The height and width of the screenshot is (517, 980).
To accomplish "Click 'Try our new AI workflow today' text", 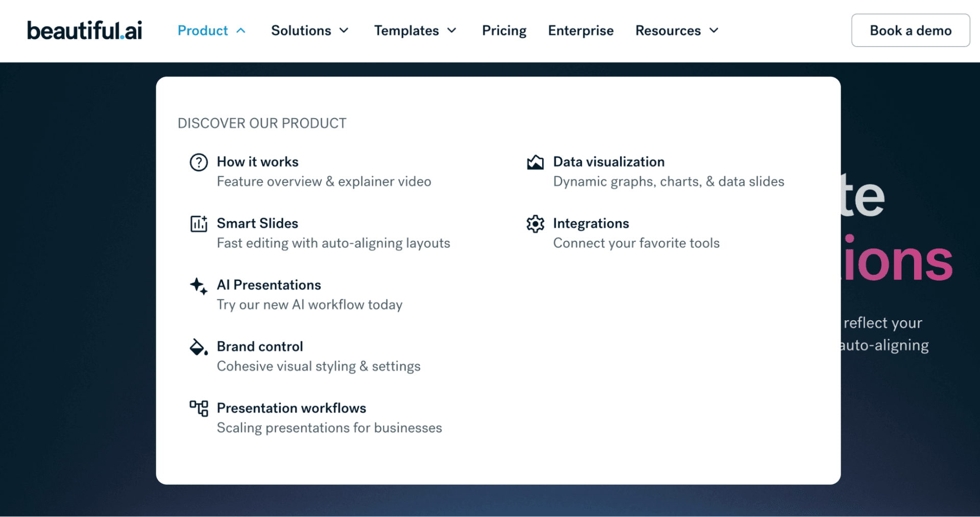I will click(310, 305).
